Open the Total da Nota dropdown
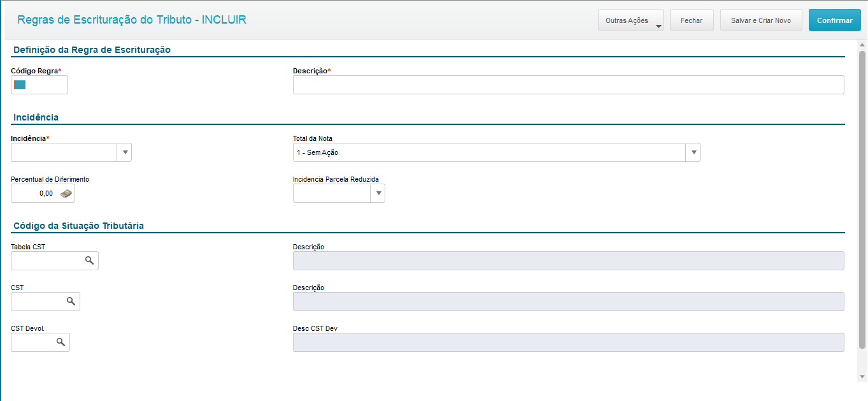Screen dimensions: 868x401 coord(692,152)
